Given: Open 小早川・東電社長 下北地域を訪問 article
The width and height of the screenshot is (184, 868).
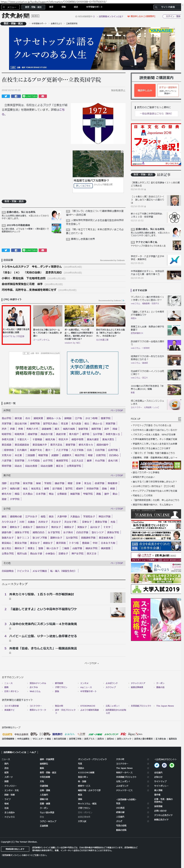Looking at the screenshot, I should pyautogui.click(x=24, y=278).
